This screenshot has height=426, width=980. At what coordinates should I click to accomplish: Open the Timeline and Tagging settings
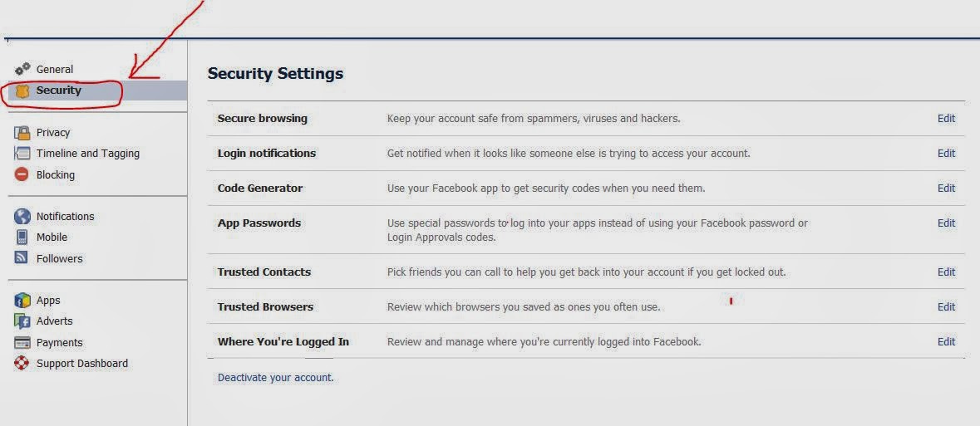click(x=88, y=153)
